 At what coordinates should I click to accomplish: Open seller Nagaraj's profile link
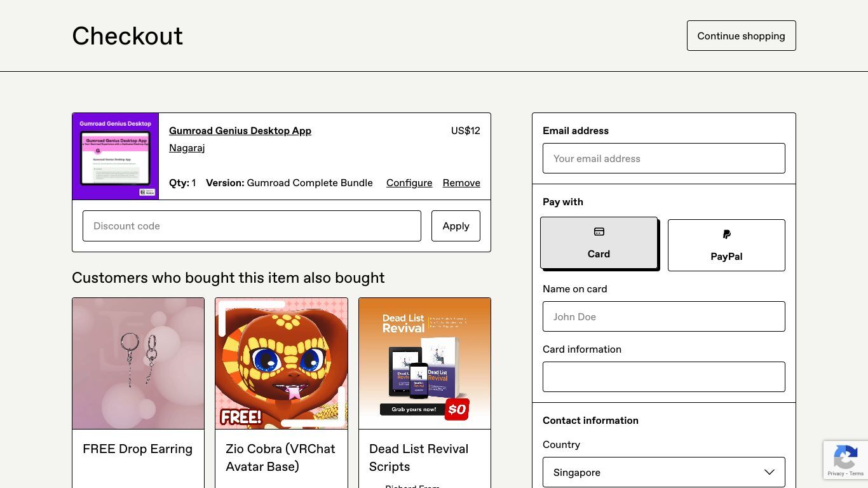(187, 147)
